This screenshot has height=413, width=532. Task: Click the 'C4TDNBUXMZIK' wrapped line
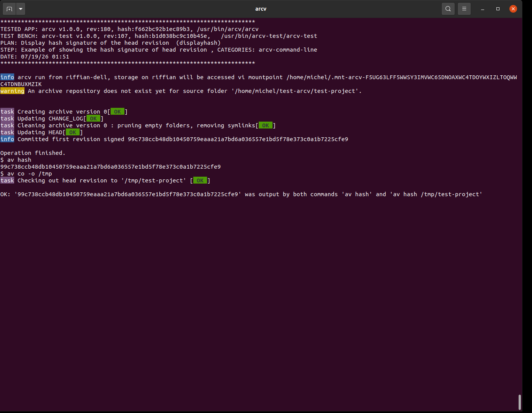[21, 84]
